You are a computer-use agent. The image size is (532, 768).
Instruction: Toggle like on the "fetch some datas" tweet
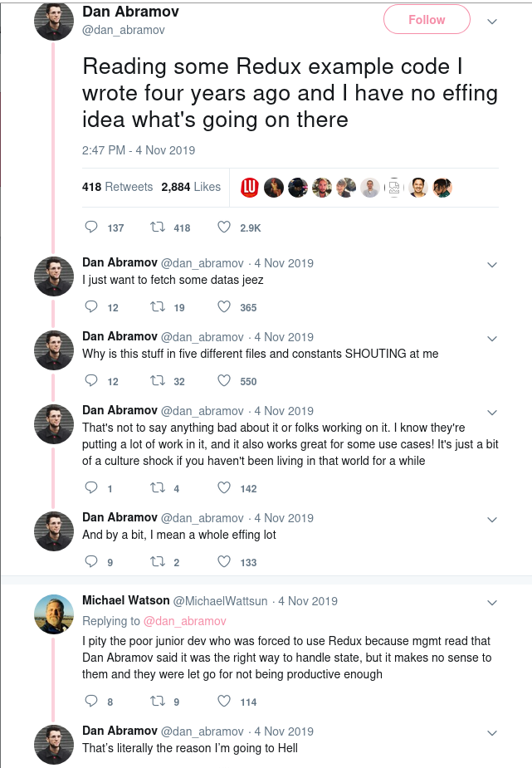point(222,307)
